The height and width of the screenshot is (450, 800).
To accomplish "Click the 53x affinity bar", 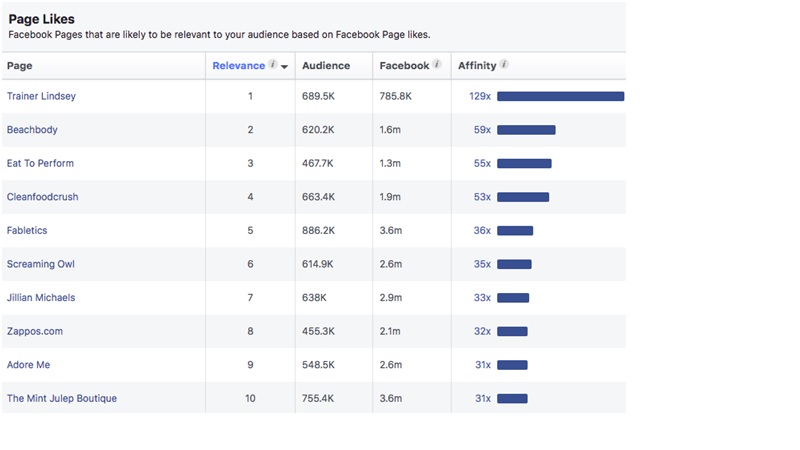I will click(523, 197).
